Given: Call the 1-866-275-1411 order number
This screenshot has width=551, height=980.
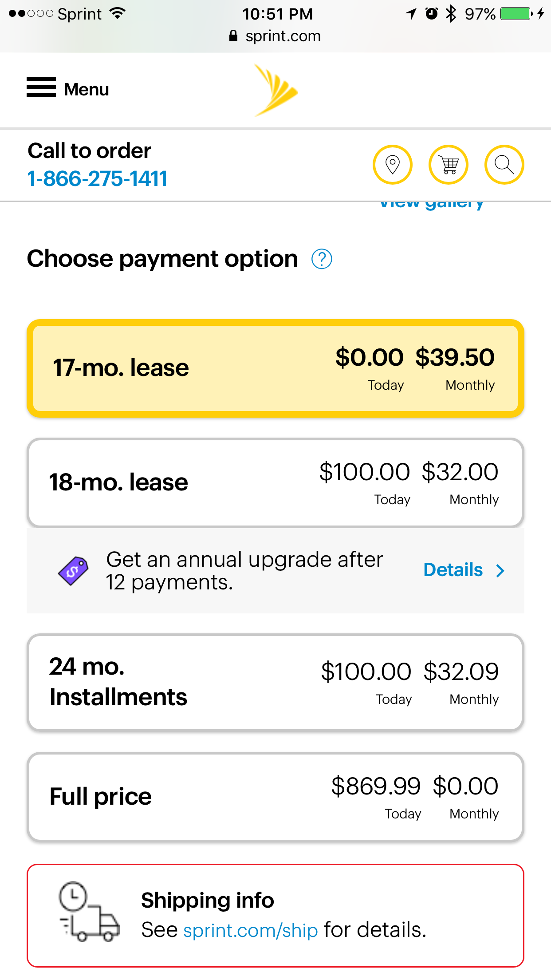Looking at the screenshot, I should click(97, 179).
